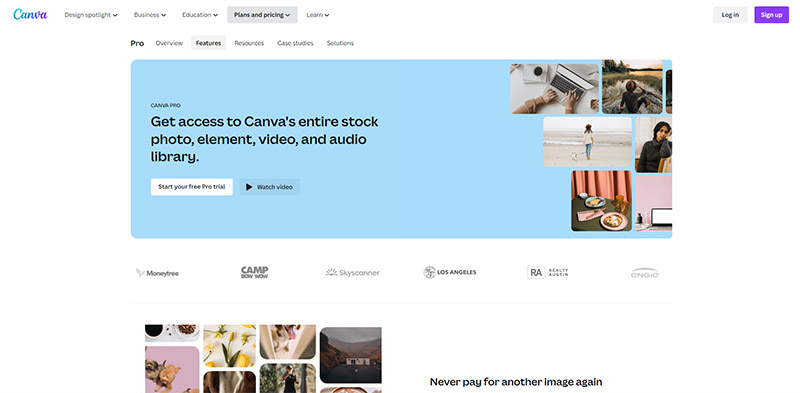
Task: Click the CANVA PRO label text
Action: coord(166,106)
